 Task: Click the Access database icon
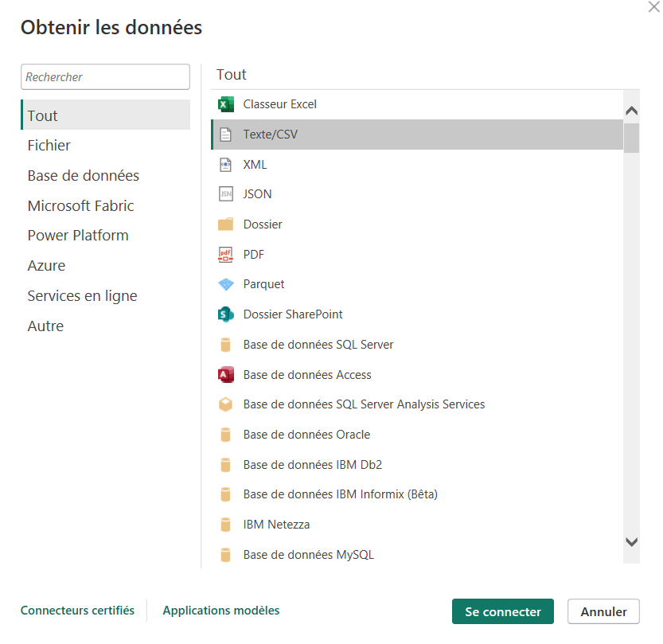[226, 375]
